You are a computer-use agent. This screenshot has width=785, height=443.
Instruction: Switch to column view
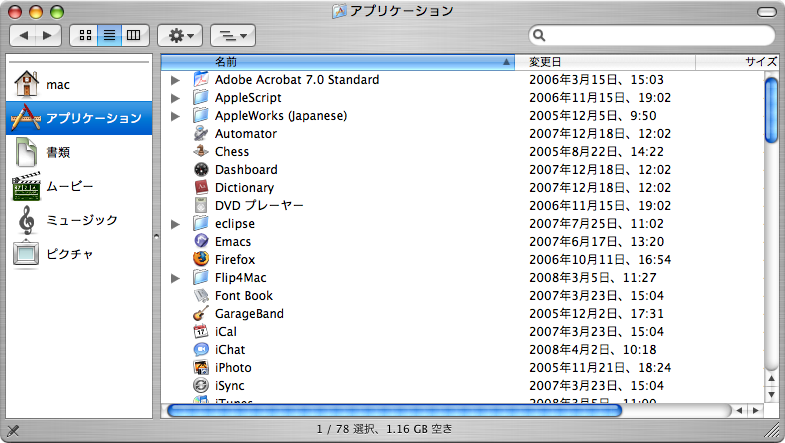point(134,35)
